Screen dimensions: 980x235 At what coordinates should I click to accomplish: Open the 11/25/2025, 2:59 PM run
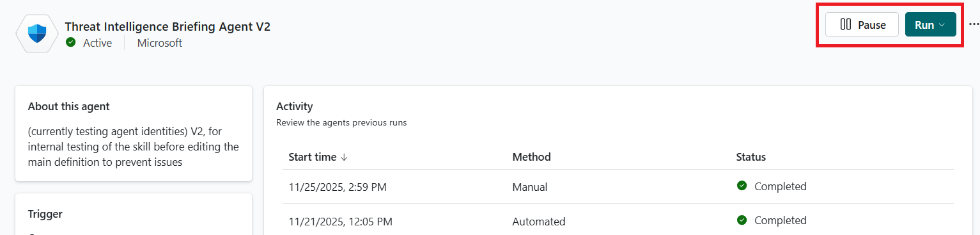[618, 187]
